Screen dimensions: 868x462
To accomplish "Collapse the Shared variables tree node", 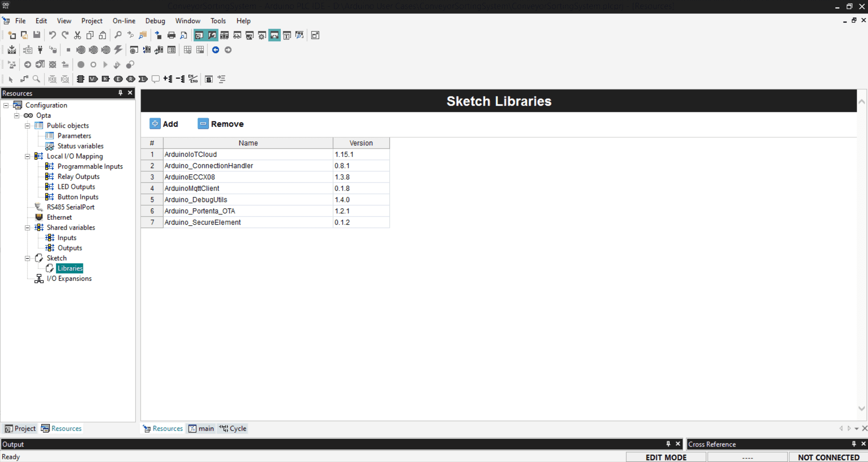I will point(28,227).
